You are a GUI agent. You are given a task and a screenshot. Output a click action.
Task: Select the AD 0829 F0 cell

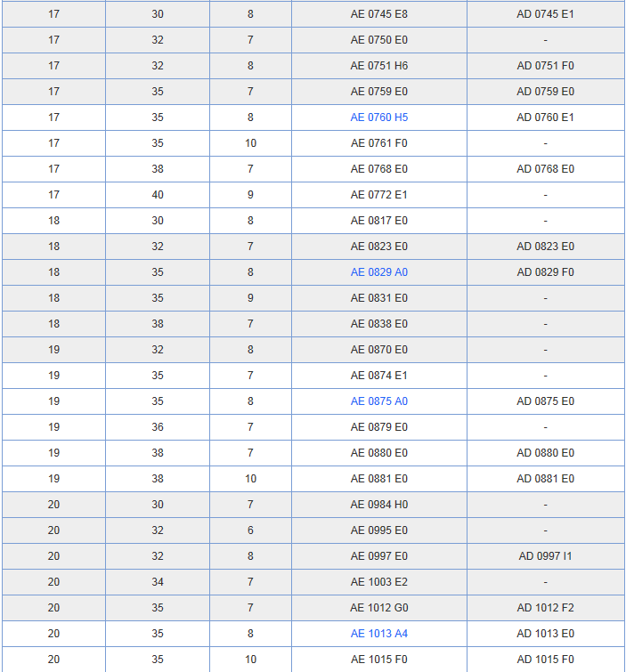545,272
